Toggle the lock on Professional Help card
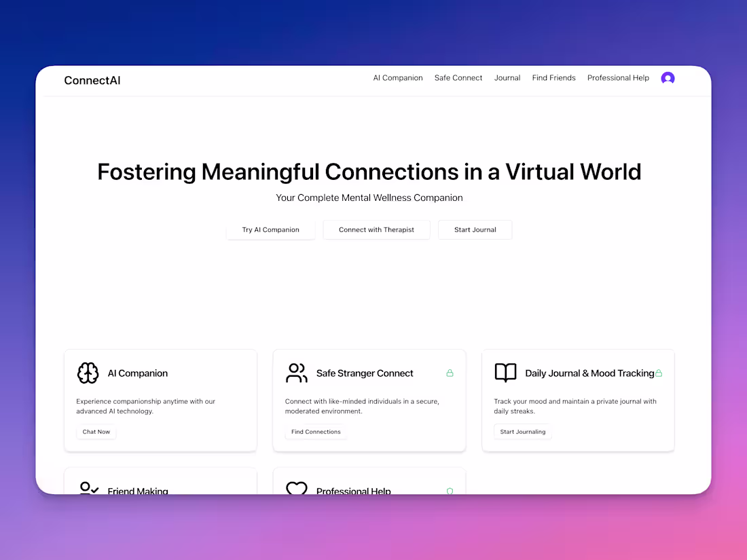The image size is (747, 560). (x=450, y=491)
